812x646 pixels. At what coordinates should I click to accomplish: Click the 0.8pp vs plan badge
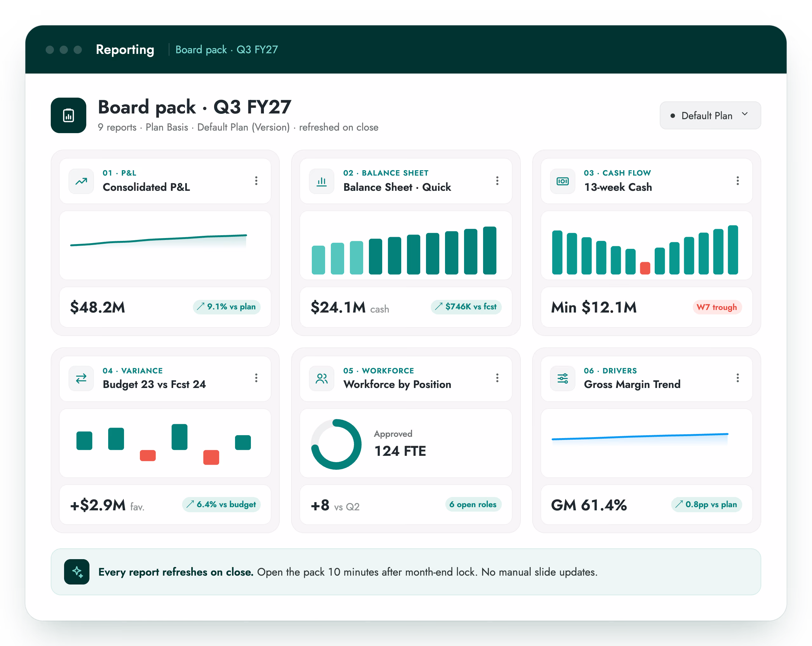click(x=706, y=504)
